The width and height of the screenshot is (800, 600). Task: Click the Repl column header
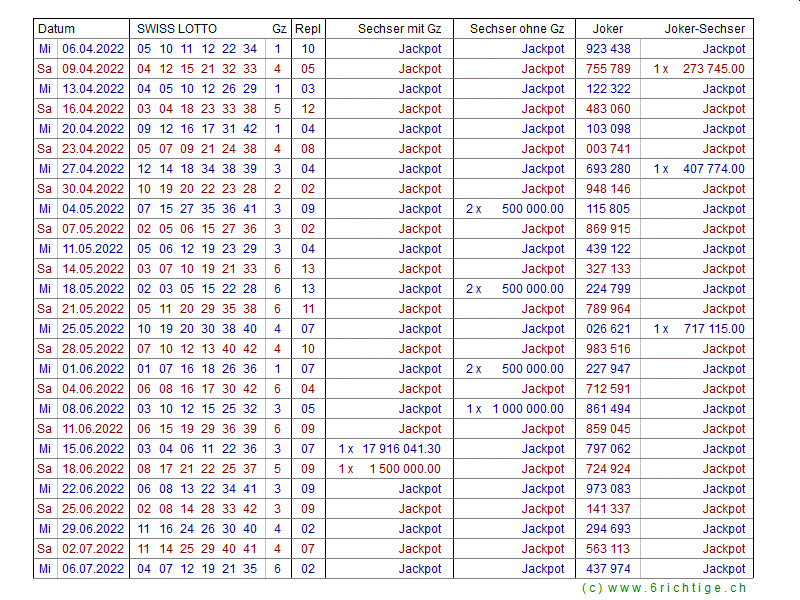(x=307, y=29)
